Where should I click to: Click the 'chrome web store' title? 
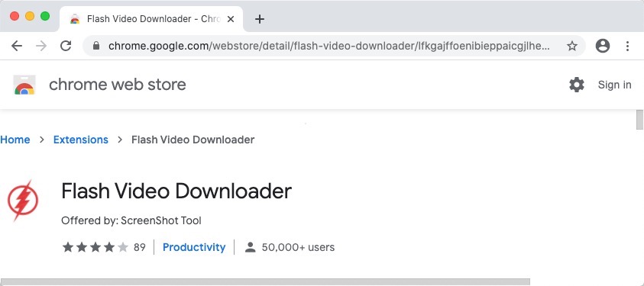coord(118,85)
